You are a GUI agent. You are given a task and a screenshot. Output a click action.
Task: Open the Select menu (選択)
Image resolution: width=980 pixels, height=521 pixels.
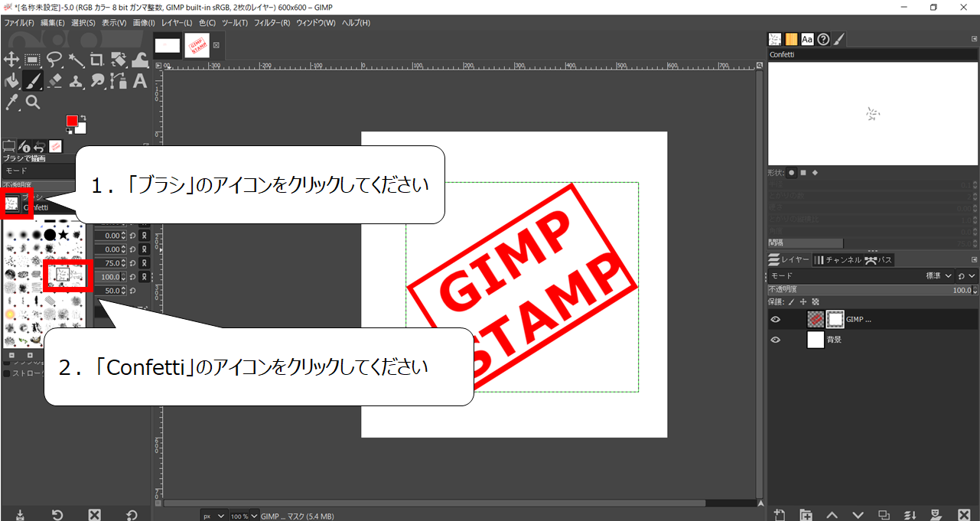click(83, 23)
